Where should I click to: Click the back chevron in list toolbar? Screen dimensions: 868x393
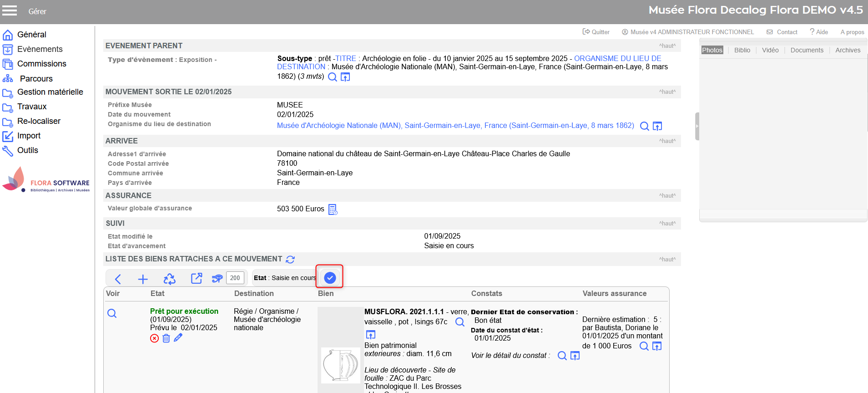pos(118,279)
